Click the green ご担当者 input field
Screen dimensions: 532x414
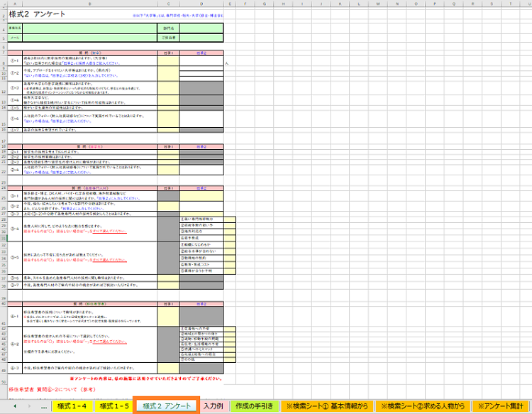pyautogui.click(x=201, y=37)
